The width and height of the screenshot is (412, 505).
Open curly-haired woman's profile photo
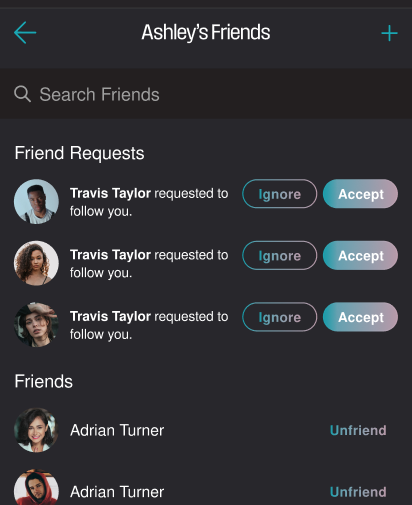tap(36, 263)
